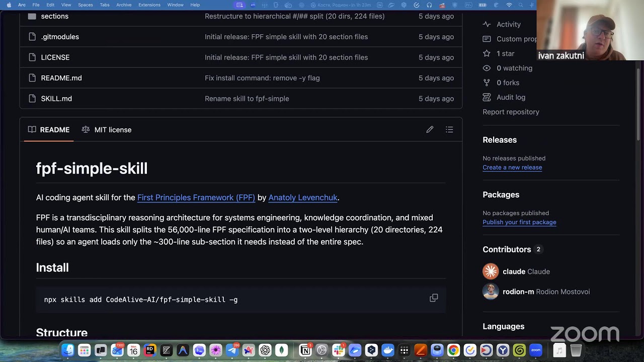
Task: Open rodion-m Rodion Mostovoi profile link
Action: click(546, 292)
